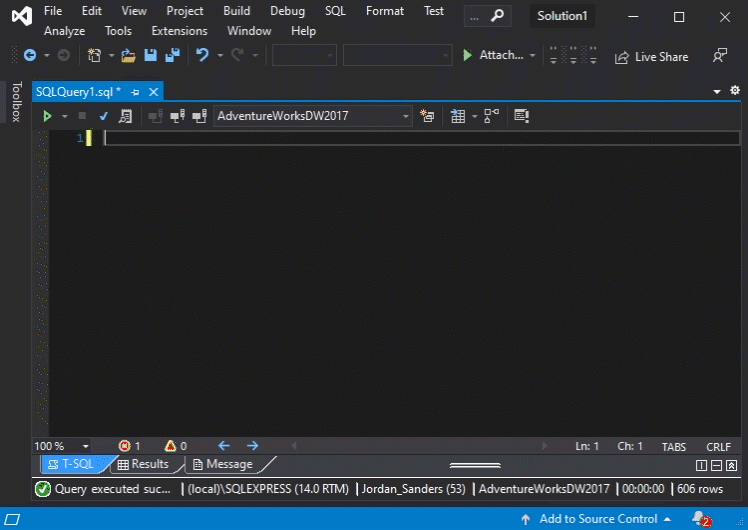
Task: Toggle the TABS indentation setting
Action: click(x=674, y=446)
